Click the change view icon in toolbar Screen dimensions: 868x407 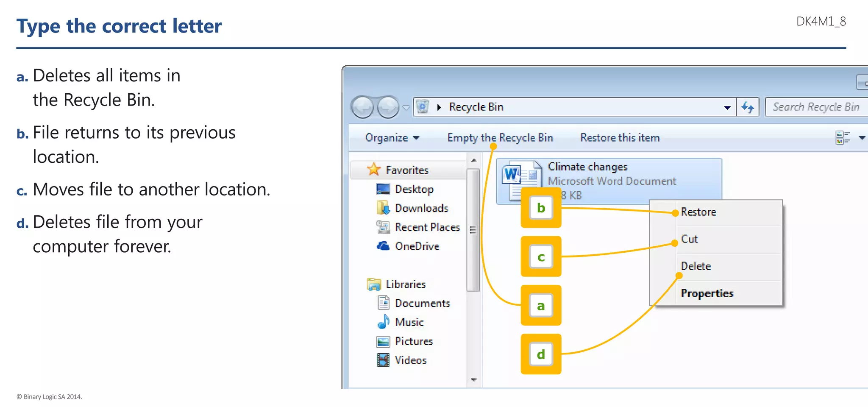point(843,138)
